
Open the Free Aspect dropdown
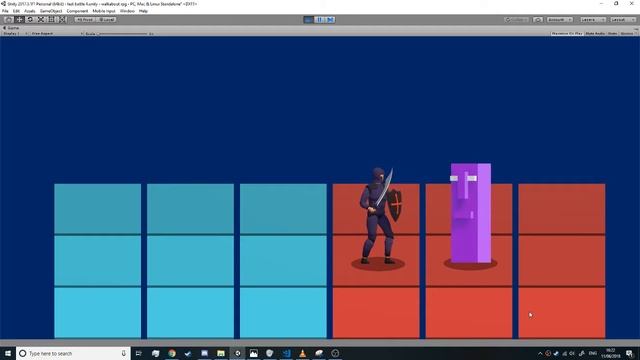[57, 33]
